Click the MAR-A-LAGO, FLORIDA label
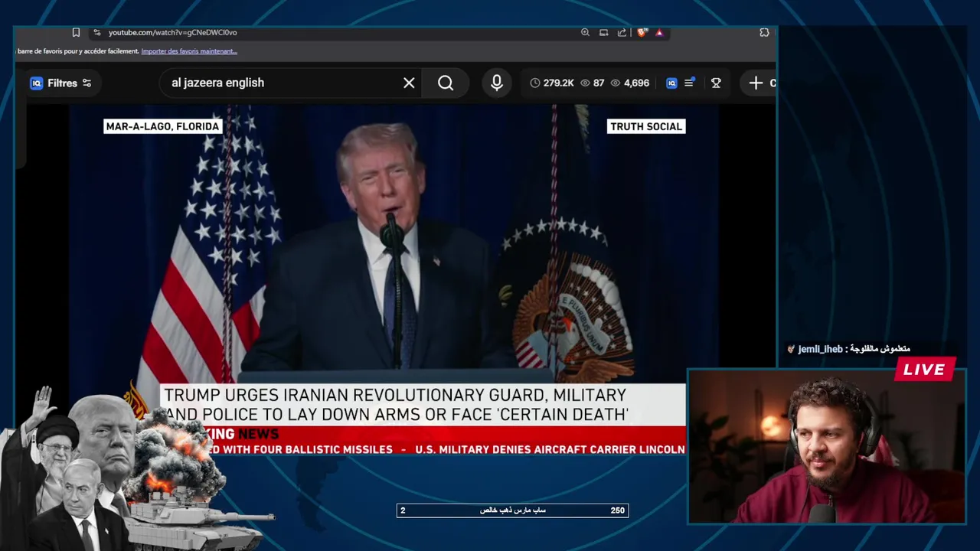This screenshot has height=551, width=980. click(162, 126)
